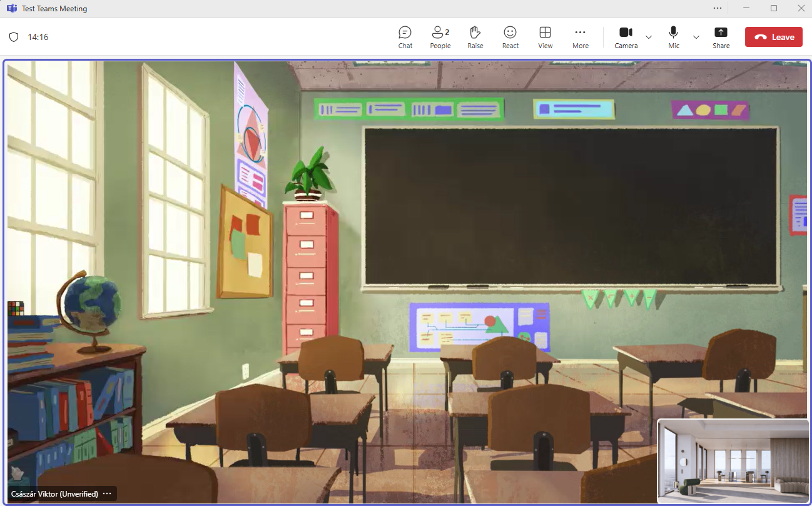Open options next to Császár Viktor name

pyautogui.click(x=107, y=493)
